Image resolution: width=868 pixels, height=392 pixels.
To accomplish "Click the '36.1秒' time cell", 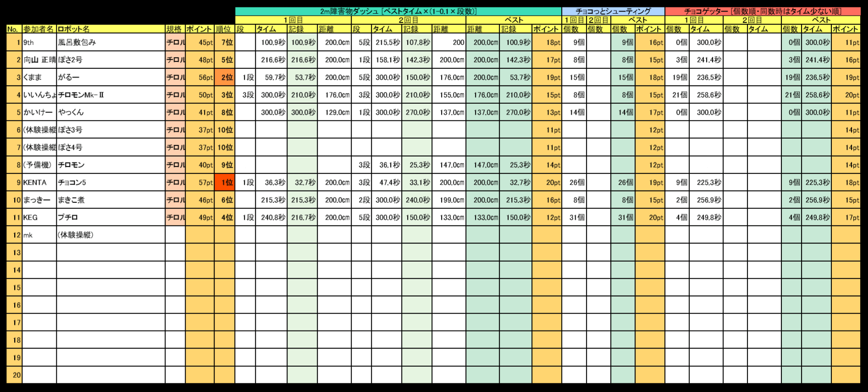I will click(387, 165).
